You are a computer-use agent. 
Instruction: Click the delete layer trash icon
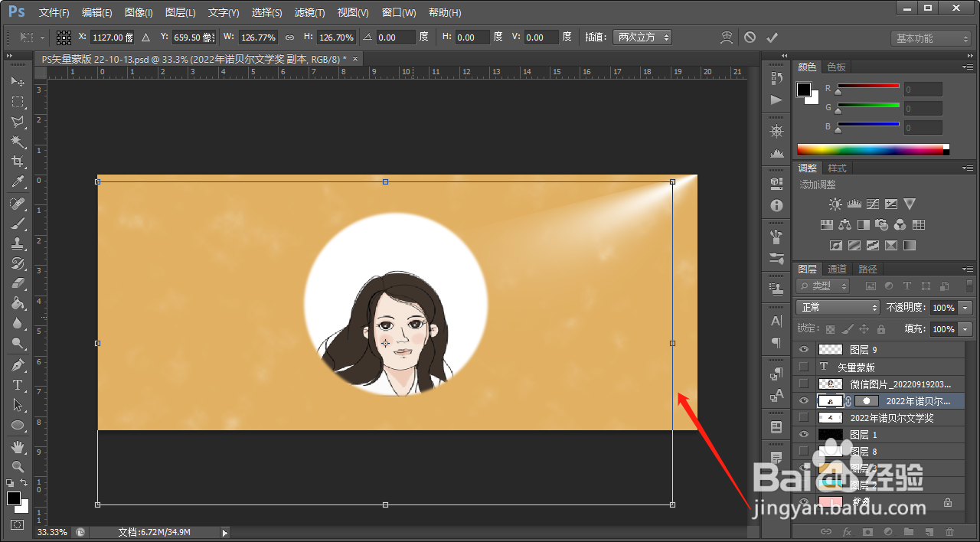click(x=950, y=531)
